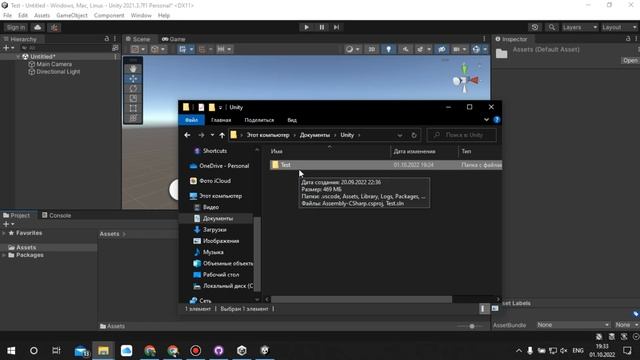Open Unity Hub in taskbar
The width and height of the screenshot is (640, 360).
point(242,351)
